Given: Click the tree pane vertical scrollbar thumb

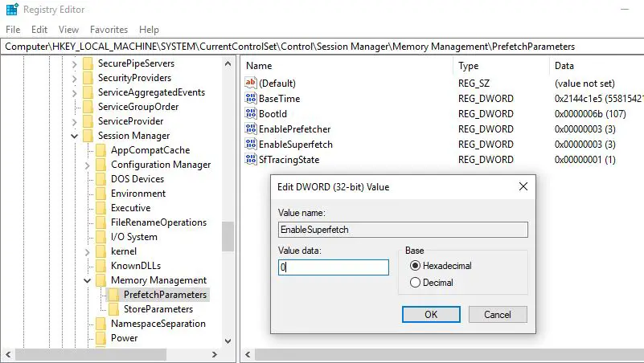Looking at the screenshot, I should point(228,236).
